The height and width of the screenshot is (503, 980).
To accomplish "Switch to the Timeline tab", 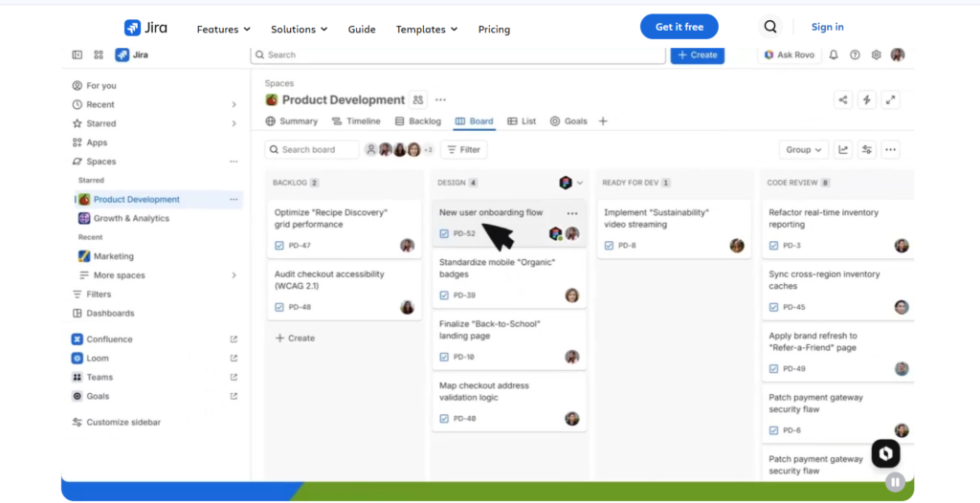I will point(356,121).
